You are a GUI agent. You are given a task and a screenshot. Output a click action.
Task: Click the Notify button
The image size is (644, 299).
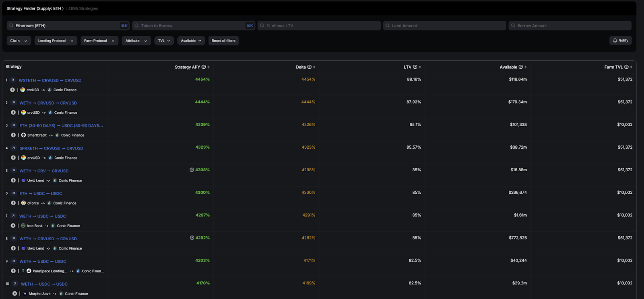[621, 41]
